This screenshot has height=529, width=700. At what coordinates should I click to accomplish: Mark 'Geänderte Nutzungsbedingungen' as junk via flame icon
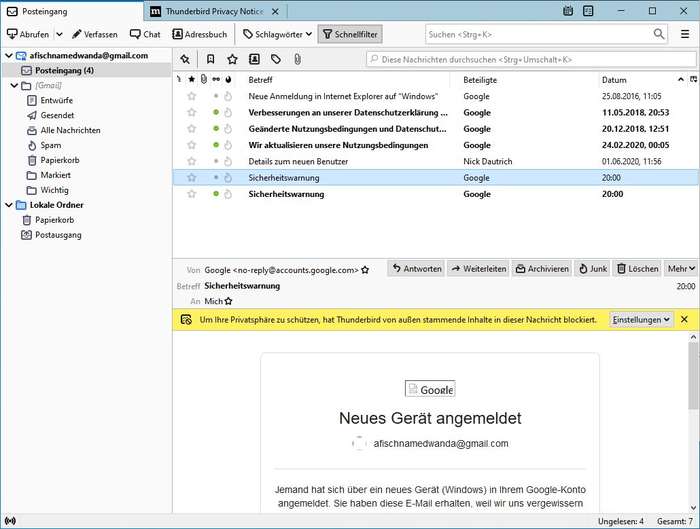pyautogui.click(x=228, y=129)
